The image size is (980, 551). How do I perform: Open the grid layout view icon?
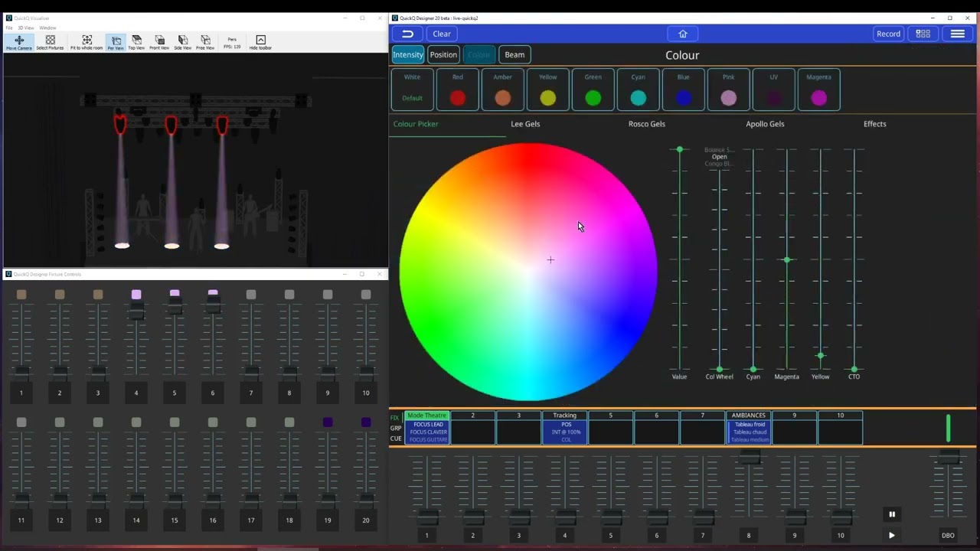923,34
